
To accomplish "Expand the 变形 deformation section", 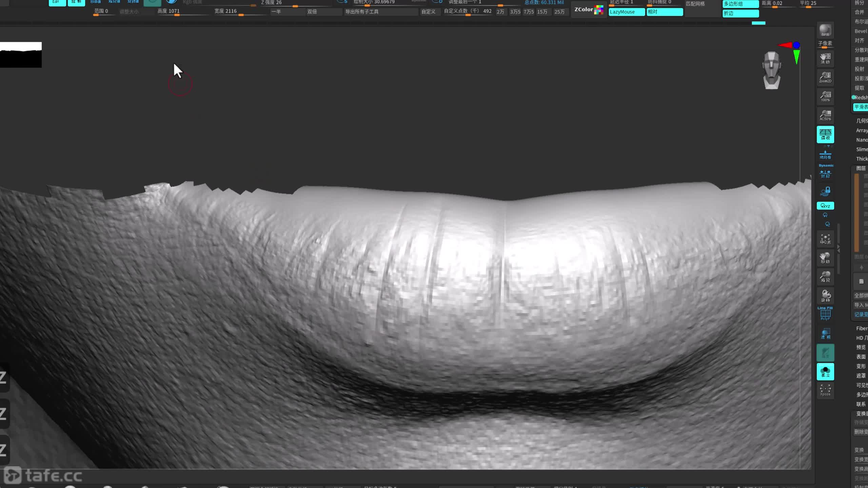I will tap(861, 366).
